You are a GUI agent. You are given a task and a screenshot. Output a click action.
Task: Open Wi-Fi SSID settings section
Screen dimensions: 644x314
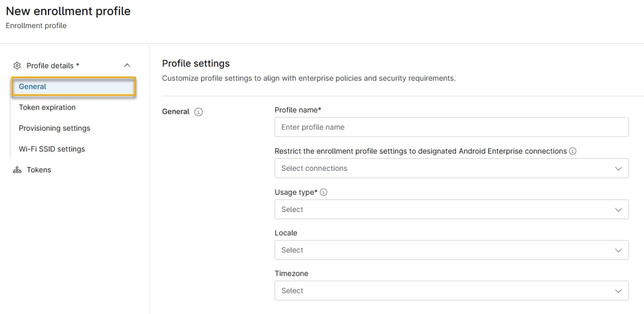pos(52,149)
